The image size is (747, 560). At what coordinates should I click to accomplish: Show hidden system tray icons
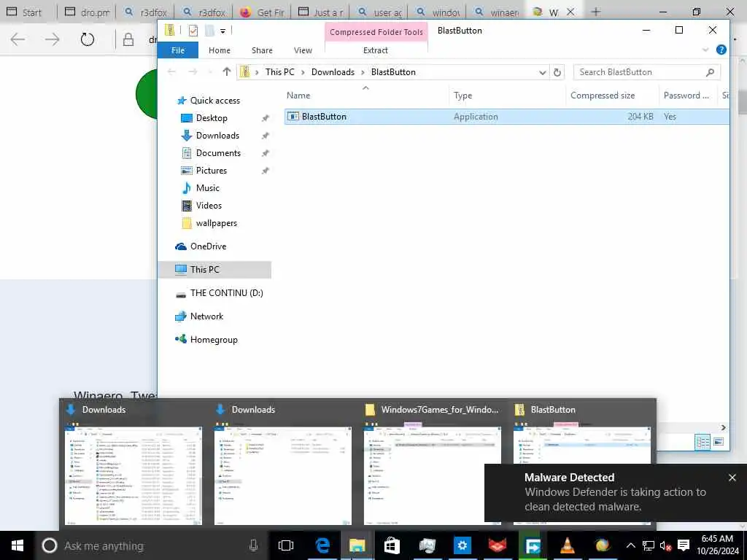click(x=630, y=545)
